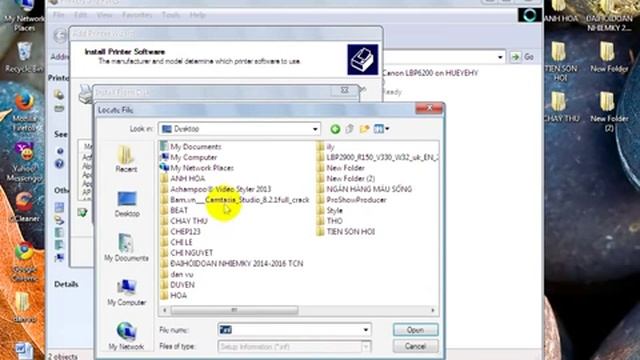Select the illy folder
640x360 pixels.
(x=326, y=147)
